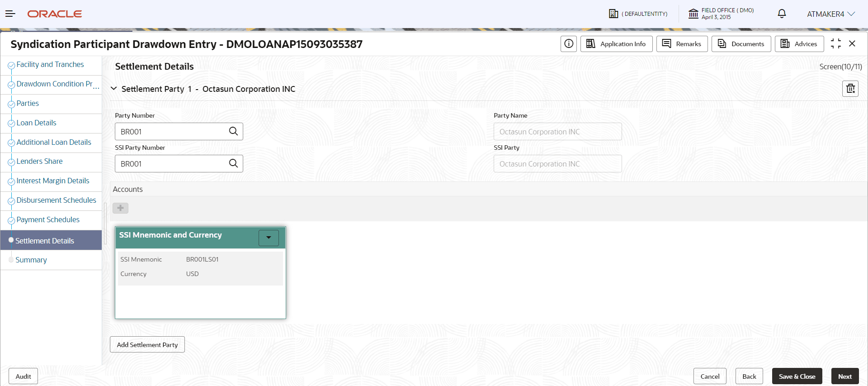
Task: Search Party Number using magnifier icon
Action: pos(233,131)
